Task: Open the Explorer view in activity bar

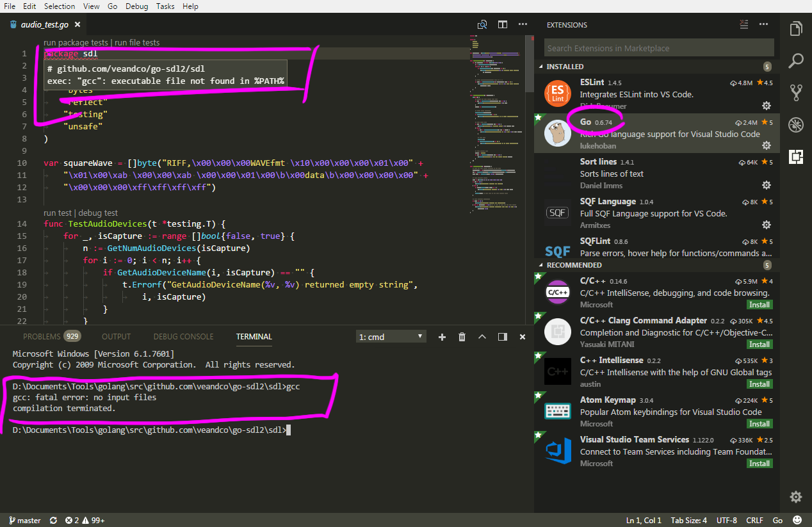Action: [x=796, y=29]
